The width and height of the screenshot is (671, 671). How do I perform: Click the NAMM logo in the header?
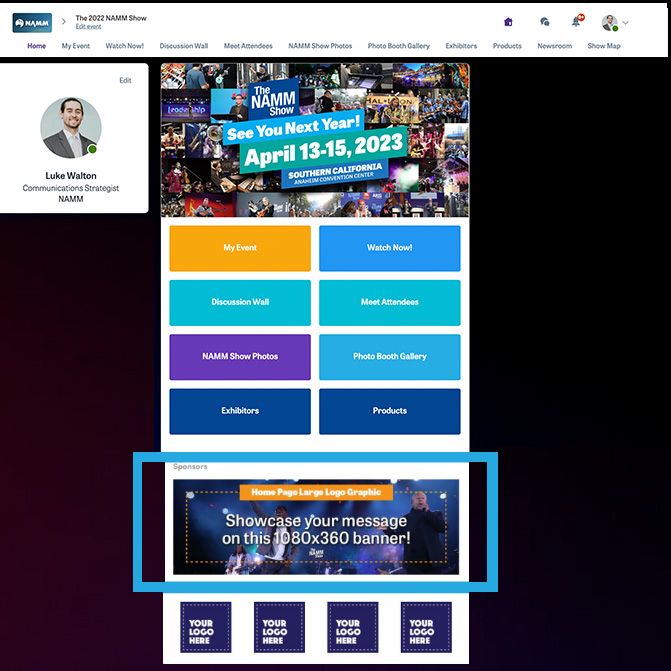point(32,22)
